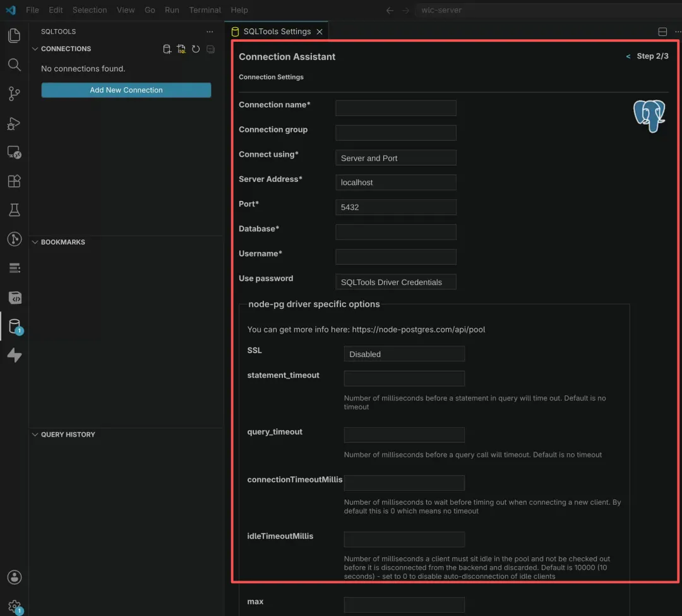
Task: Click the Database input field
Action: (395, 232)
